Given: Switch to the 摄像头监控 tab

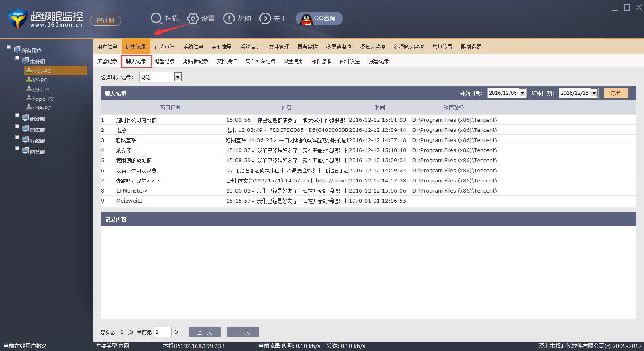Looking at the screenshot, I should pos(372,47).
